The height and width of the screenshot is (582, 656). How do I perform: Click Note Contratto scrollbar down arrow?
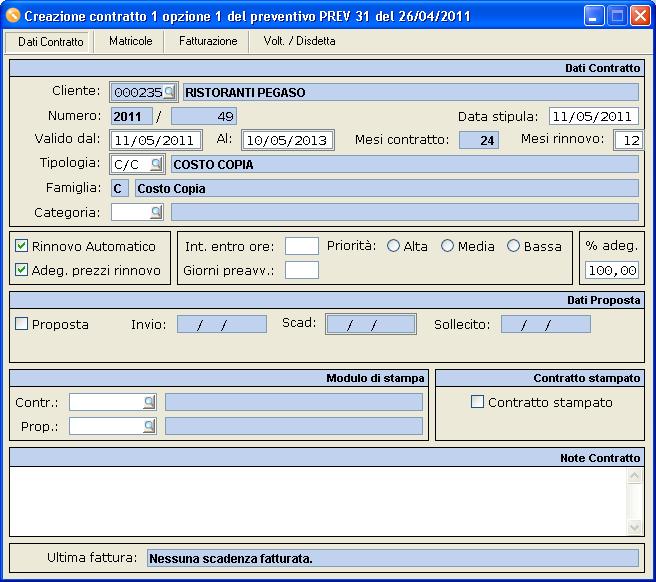(x=634, y=527)
